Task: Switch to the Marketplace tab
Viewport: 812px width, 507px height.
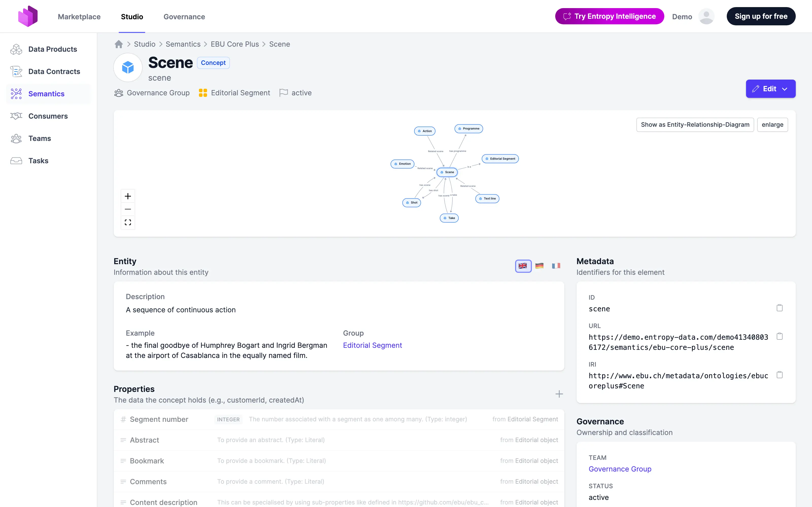Action: pos(79,16)
